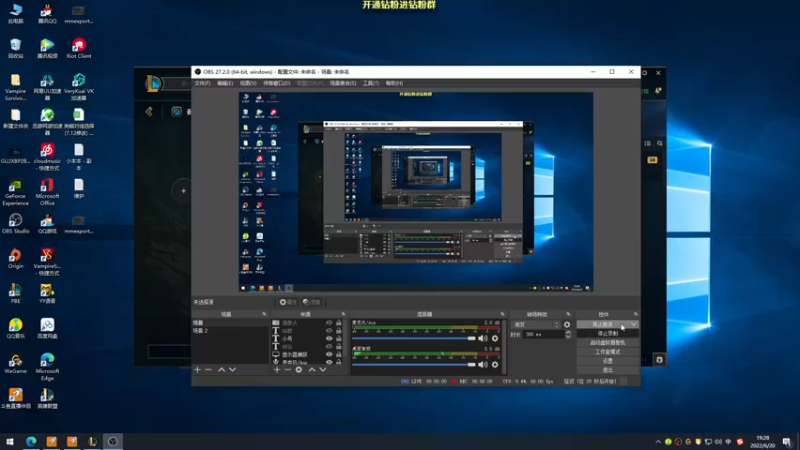Open the first OBS menu (File)
The height and width of the screenshot is (450, 800).
pyautogui.click(x=203, y=83)
